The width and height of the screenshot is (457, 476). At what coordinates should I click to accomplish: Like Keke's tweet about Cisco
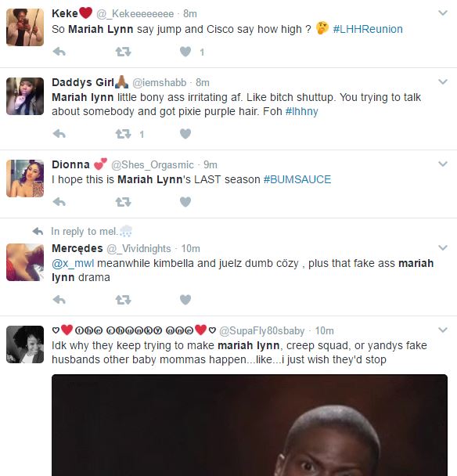tap(185, 52)
